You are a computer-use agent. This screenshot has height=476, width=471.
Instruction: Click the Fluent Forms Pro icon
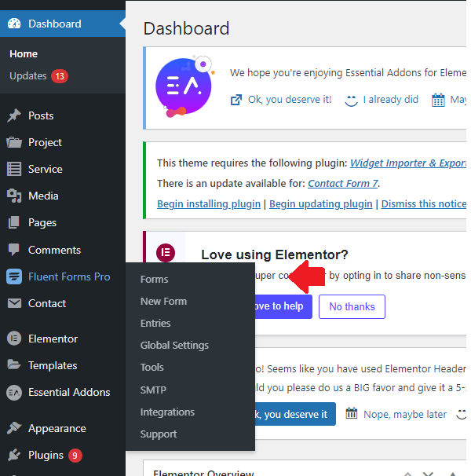tap(14, 276)
